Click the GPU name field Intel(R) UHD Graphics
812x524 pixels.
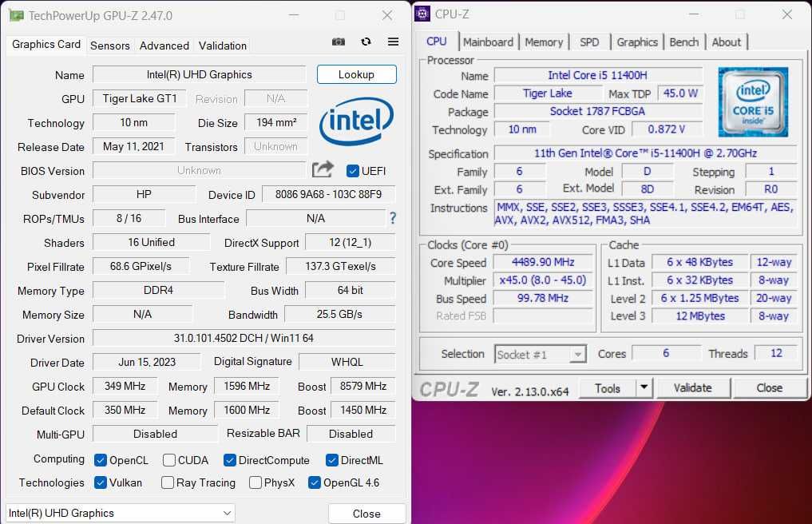200,74
